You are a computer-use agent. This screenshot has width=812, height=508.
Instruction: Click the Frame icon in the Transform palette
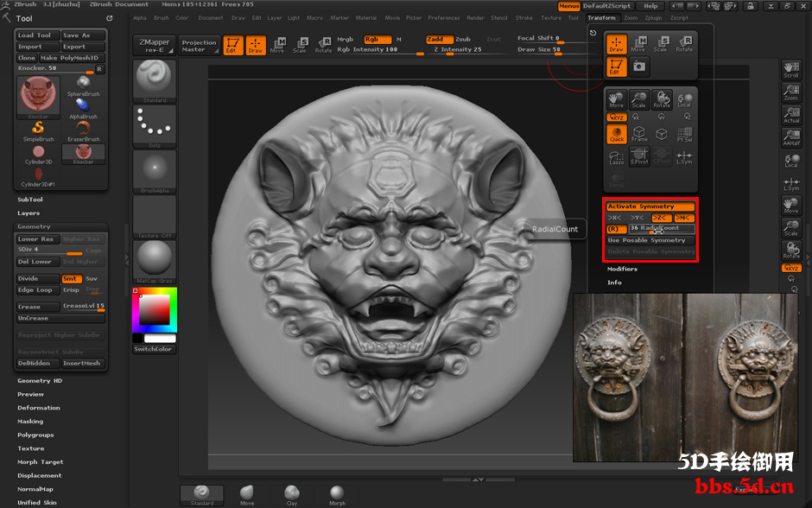point(639,134)
